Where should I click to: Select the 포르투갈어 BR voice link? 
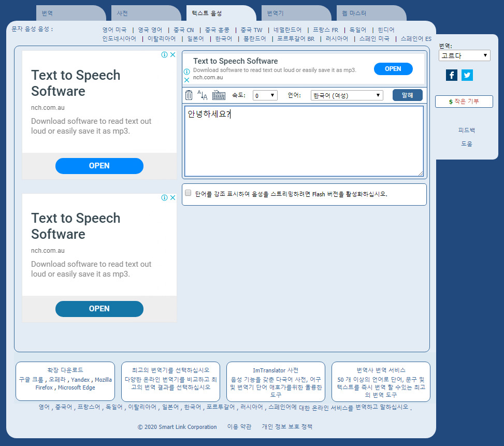point(296,38)
